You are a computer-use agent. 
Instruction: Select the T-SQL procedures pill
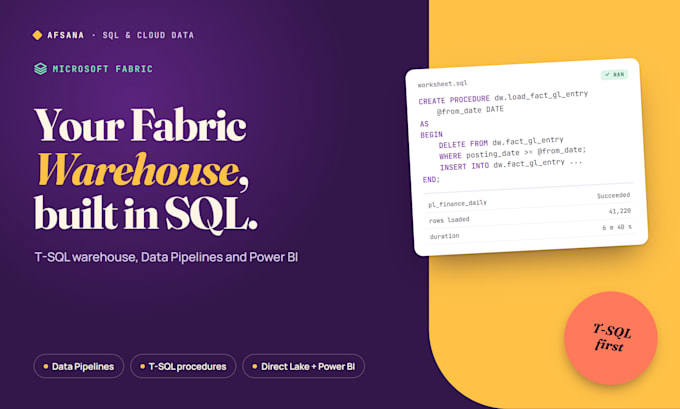coord(183,366)
